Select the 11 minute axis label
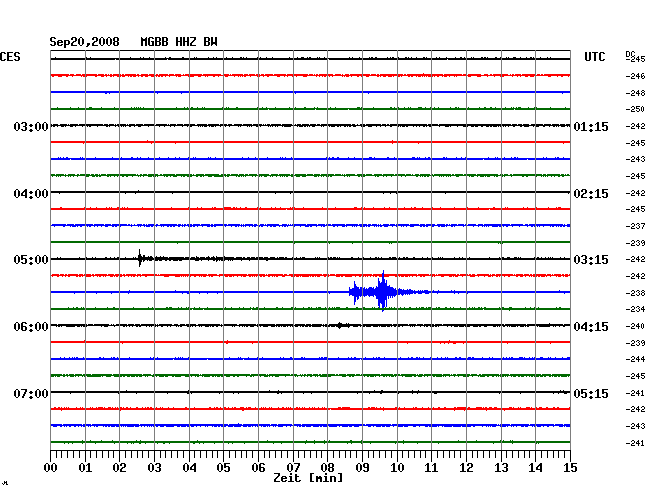This screenshot has width=650, height=494. pyautogui.click(x=431, y=468)
